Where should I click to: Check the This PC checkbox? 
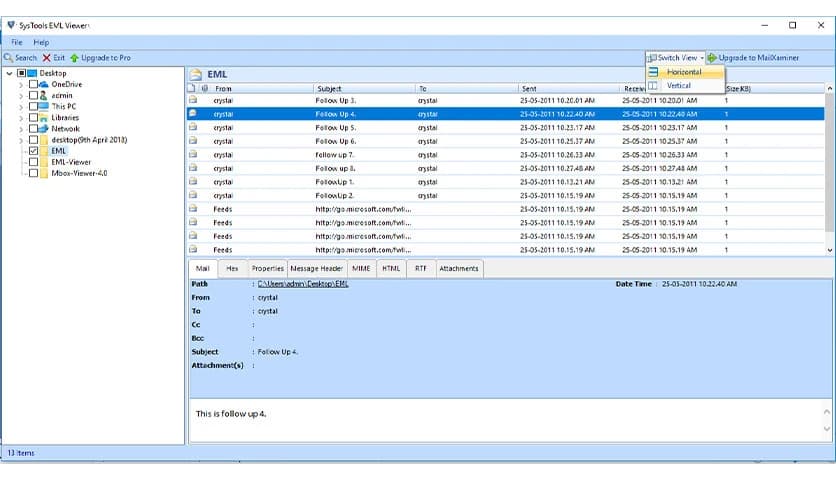(x=33, y=106)
